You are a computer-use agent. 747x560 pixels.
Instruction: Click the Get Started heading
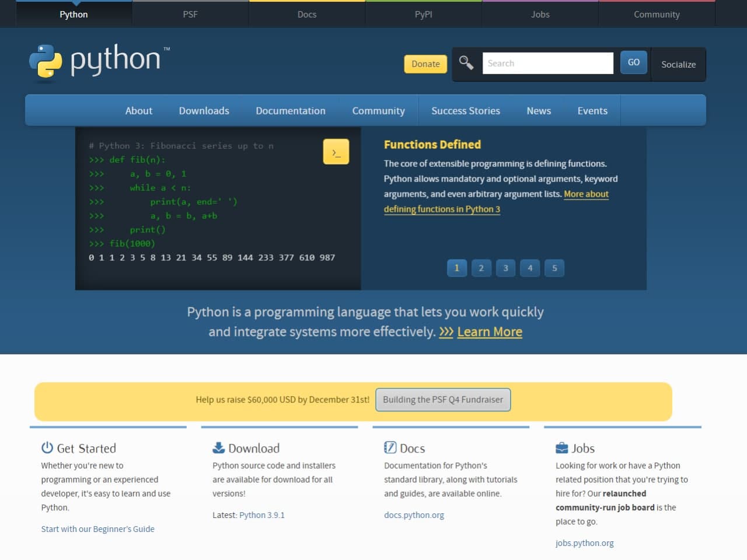(86, 448)
